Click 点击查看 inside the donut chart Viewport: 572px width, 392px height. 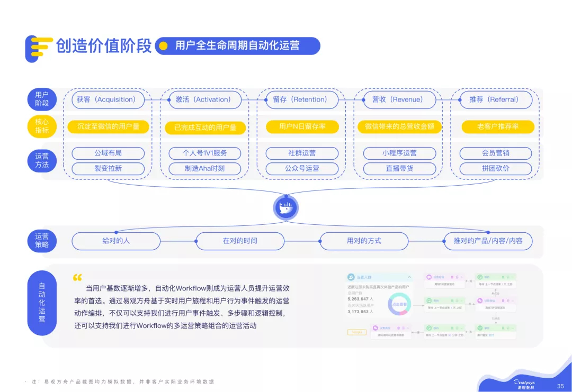pyautogui.click(x=400, y=304)
